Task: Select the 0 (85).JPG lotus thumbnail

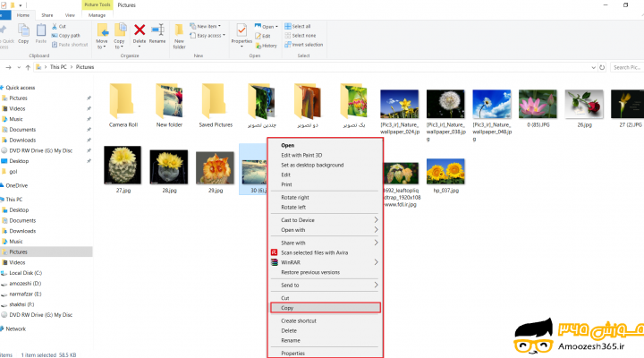Action: (538, 105)
